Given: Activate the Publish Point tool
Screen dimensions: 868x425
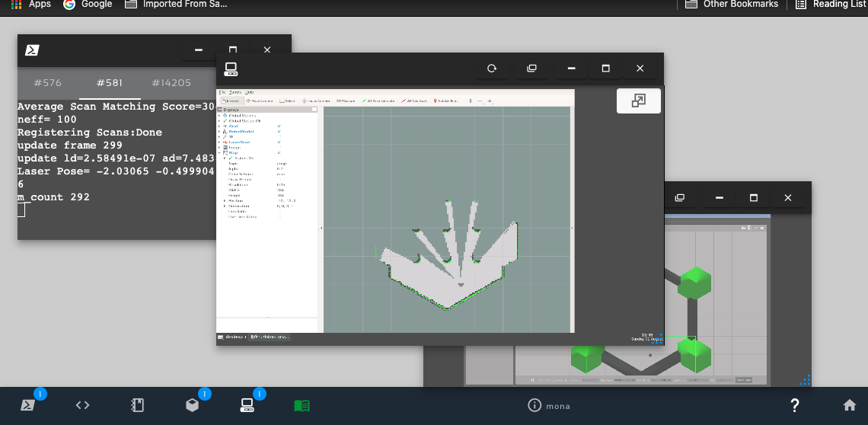Looking at the screenshot, I should point(445,101).
